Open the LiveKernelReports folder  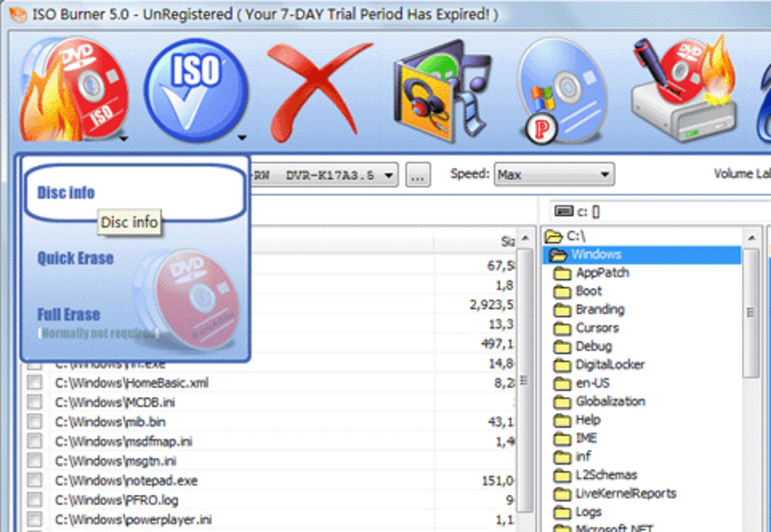(615, 493)
